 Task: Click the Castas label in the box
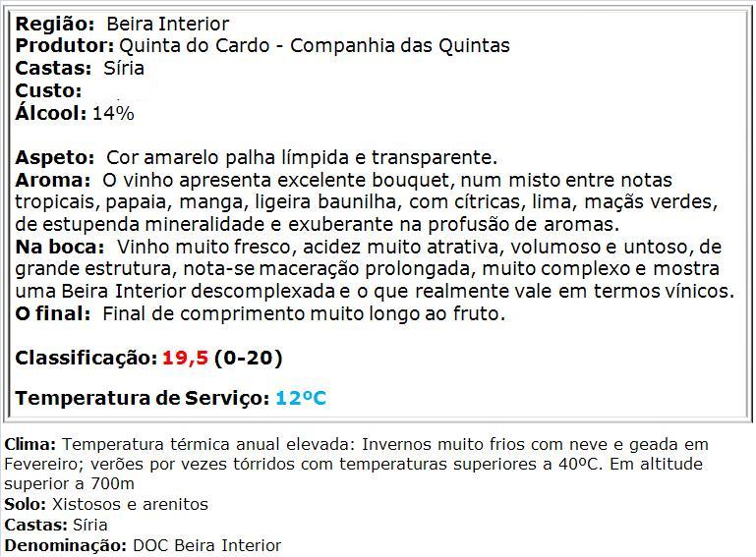[53, 69]
